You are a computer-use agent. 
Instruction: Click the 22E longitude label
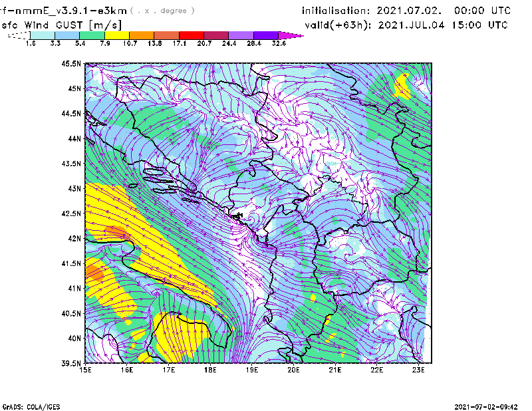tap(376, 370)
